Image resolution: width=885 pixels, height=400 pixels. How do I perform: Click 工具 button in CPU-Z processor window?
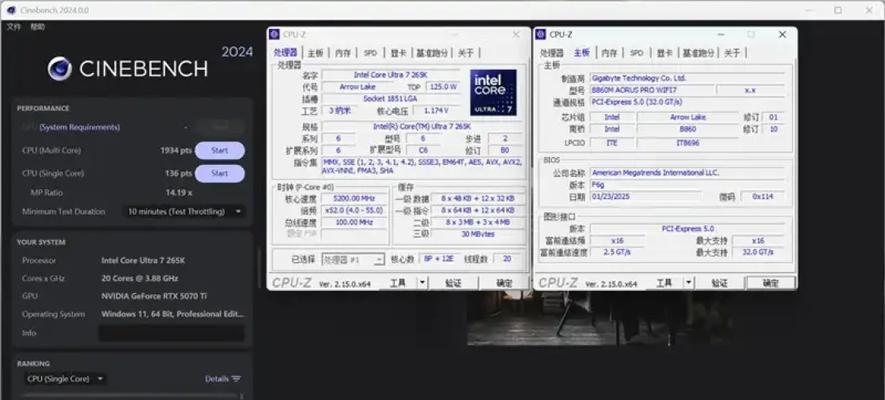pos(397,283)
